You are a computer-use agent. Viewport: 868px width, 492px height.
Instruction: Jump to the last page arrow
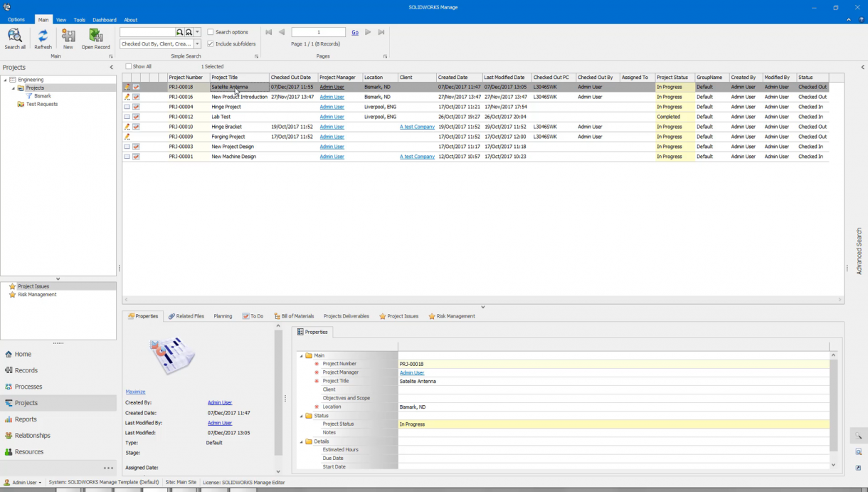381,32
